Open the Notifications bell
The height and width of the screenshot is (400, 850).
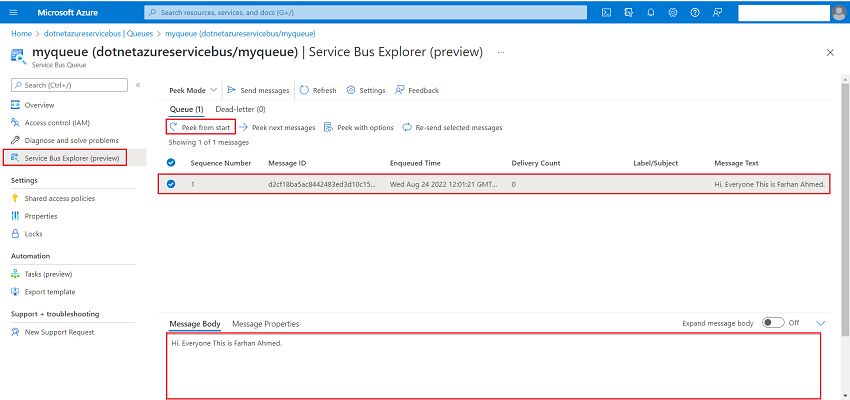[x=651, y=12]
